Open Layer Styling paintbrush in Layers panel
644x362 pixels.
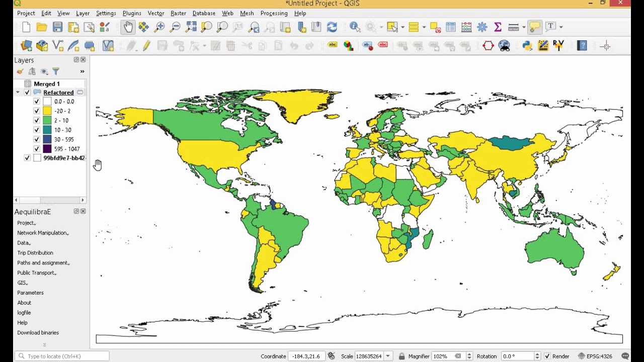(20, 71)
